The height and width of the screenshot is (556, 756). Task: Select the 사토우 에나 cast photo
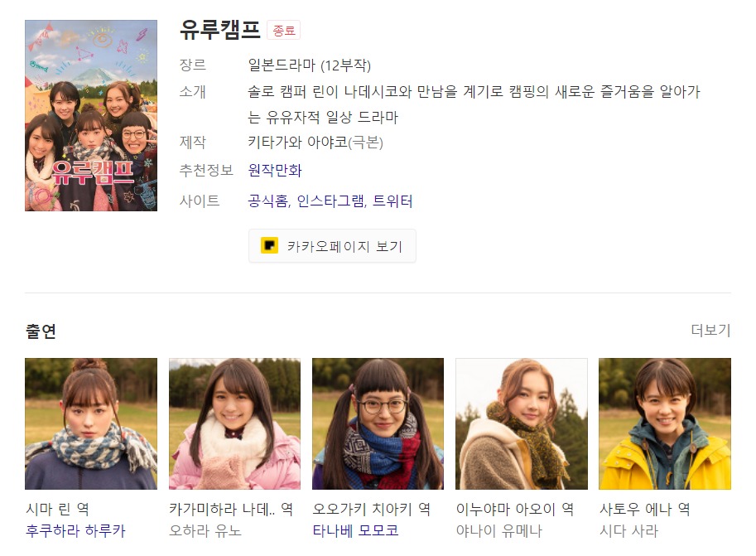point(665,423)
